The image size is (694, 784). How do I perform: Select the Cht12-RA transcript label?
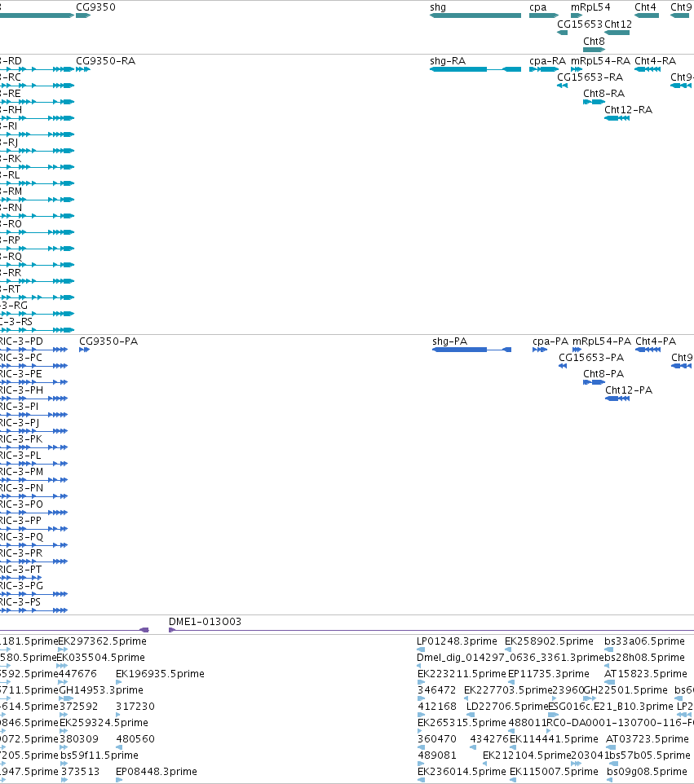tap(629, 109)
